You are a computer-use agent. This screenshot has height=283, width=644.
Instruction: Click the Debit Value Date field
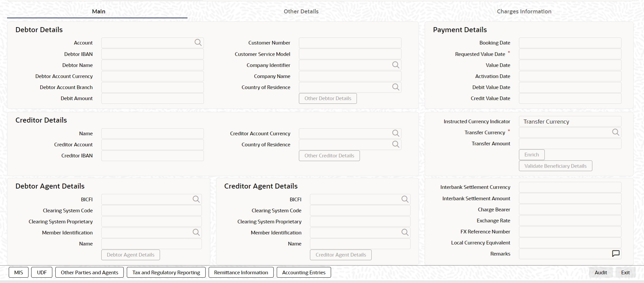coord(570,87)
